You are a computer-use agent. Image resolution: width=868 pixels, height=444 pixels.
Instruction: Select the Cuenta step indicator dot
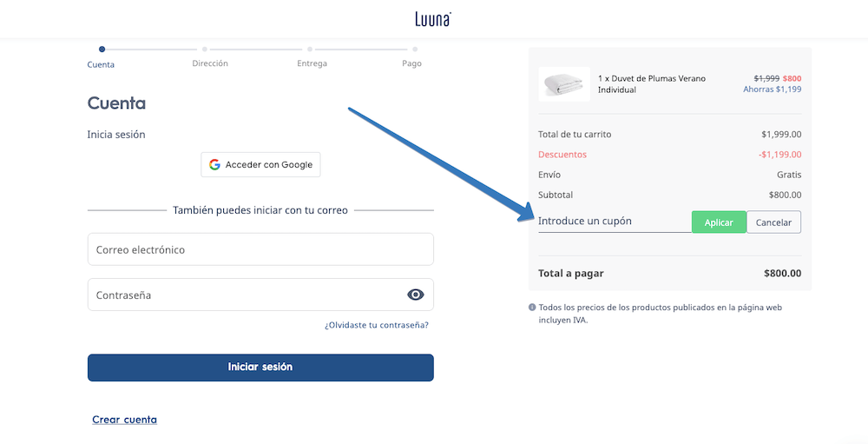(x=102, y=50)
